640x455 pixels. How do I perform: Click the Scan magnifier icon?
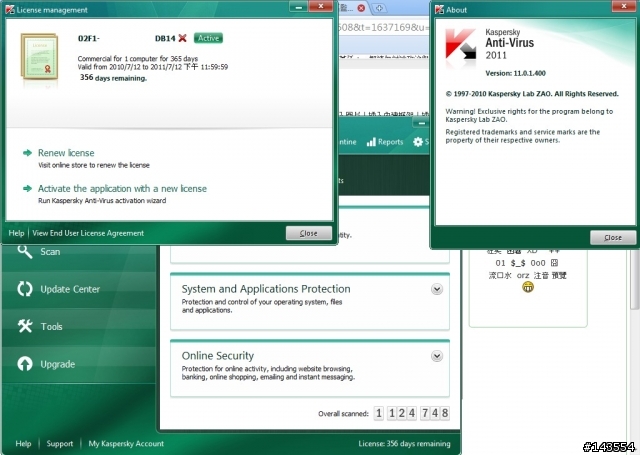[25, 251]
